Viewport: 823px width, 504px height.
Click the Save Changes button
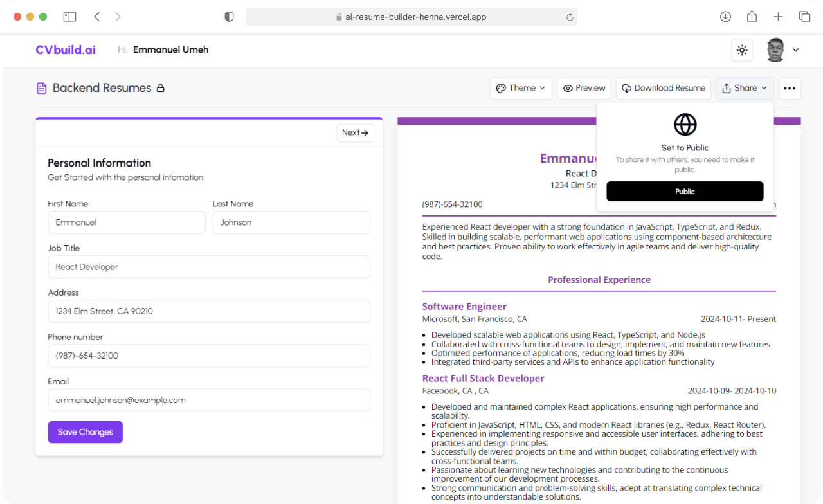pyautogui.click(x=85, y=432)
